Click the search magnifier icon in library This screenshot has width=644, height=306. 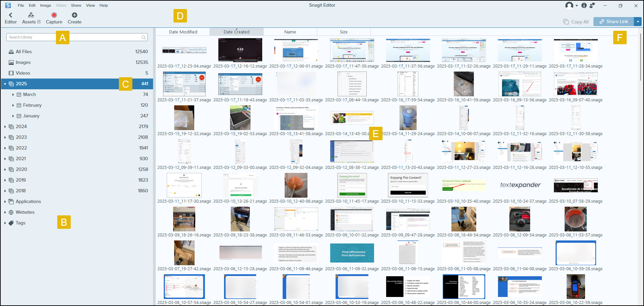coord(144,37)
